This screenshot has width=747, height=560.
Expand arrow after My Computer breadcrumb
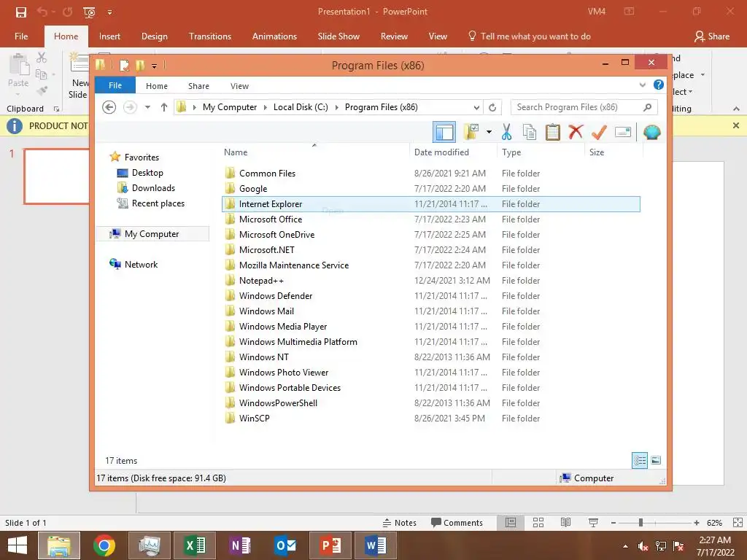(266, 107)
